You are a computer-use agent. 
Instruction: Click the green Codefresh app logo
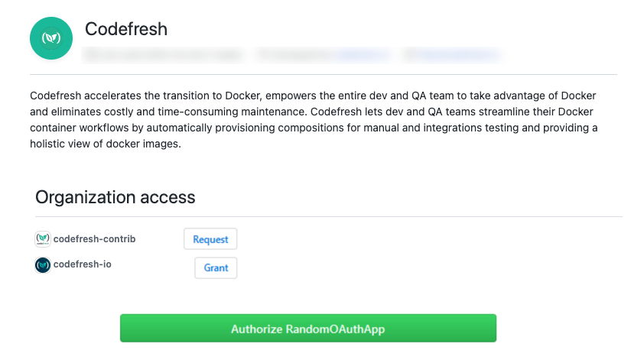pos(53,36)
